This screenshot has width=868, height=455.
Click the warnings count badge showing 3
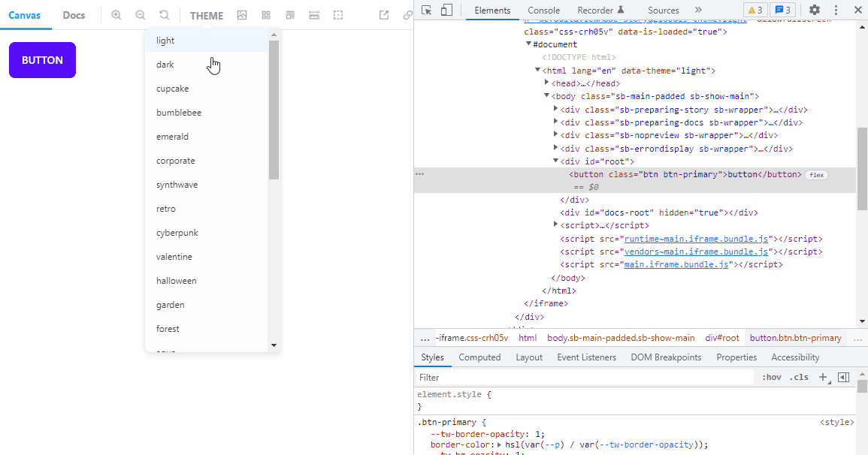[755, 10]
